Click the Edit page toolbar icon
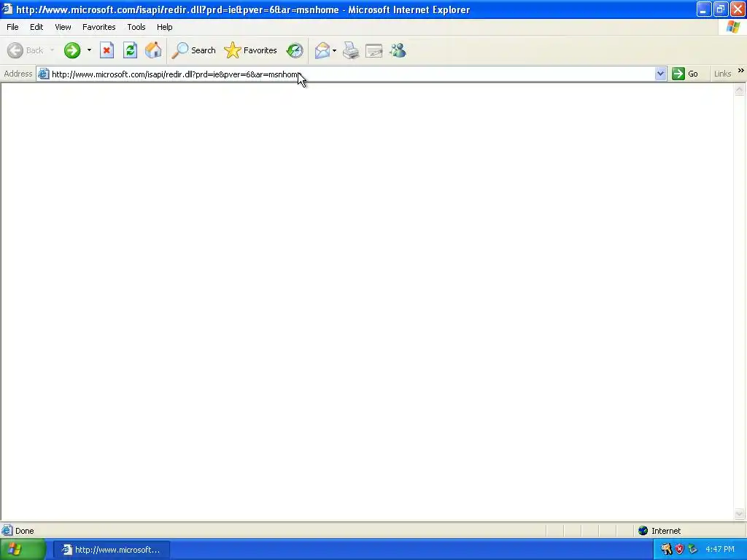Screen dimensions: 747x560 pos(374,50)
